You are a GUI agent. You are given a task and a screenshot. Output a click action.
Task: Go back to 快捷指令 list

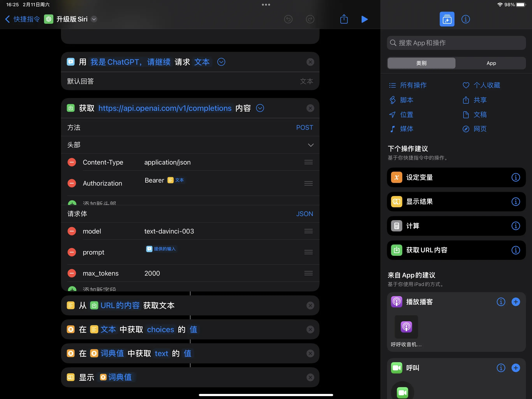22,19
